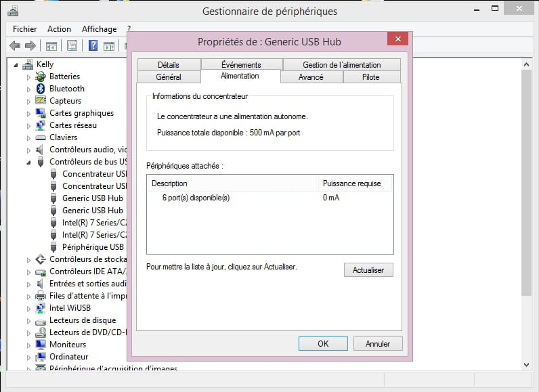Collapse the Contrôleurs de bus USB node
Screen dimensions: 539x392
click(x=29, y=162)
